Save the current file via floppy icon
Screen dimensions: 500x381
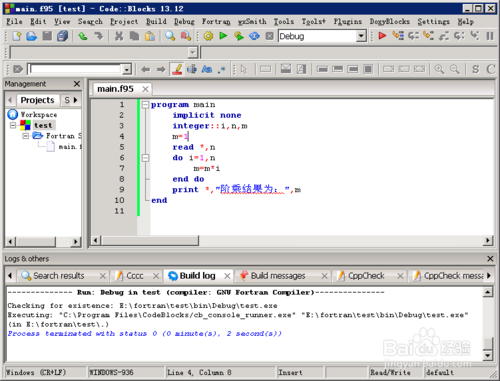tap(47, 36)
